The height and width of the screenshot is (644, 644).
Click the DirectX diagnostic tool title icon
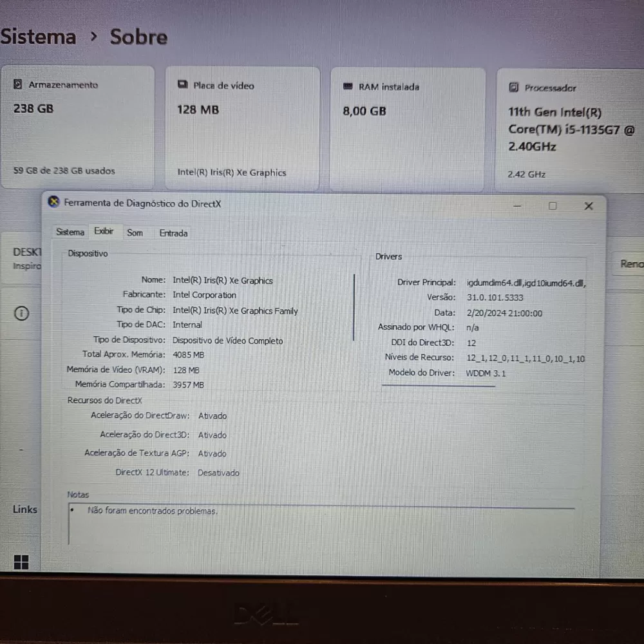(54, 202)
